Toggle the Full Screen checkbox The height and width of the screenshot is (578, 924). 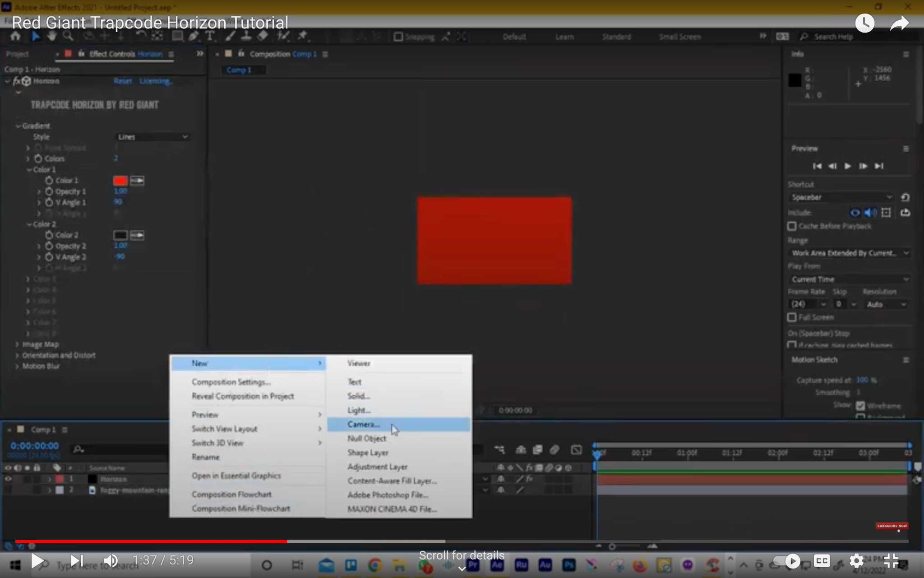tap(792, 317)
